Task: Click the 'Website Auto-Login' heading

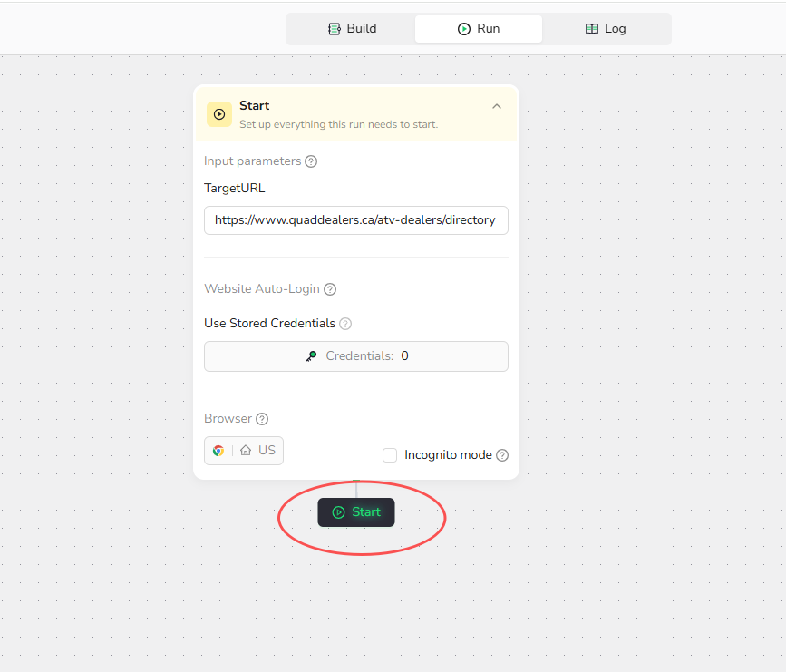Action: coord(262,289)
